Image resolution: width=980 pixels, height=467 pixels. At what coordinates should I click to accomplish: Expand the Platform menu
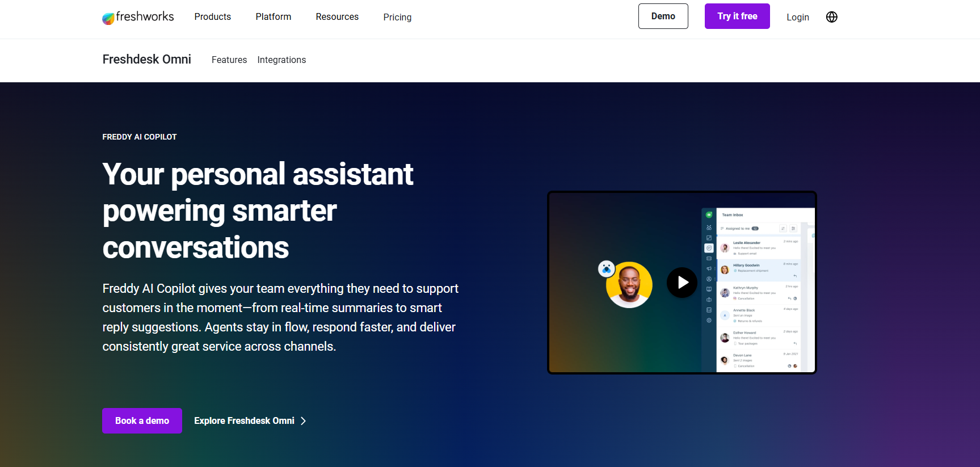[x=273, y=17]
